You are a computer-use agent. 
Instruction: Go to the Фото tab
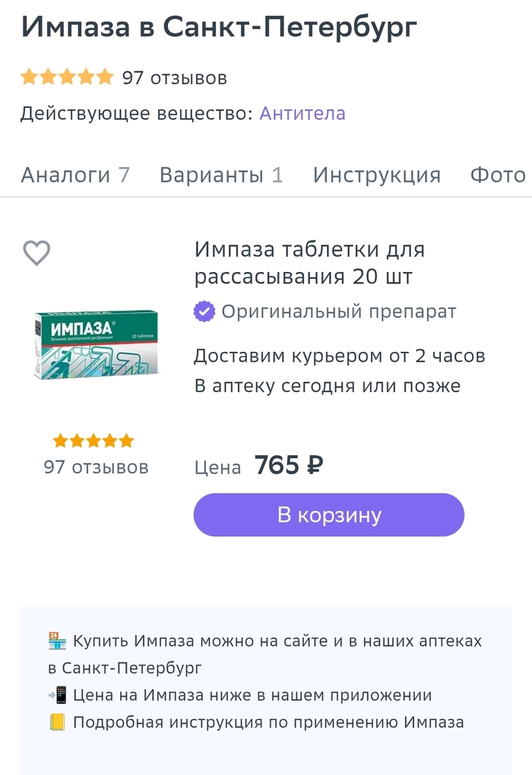click(x=498, y=175)
